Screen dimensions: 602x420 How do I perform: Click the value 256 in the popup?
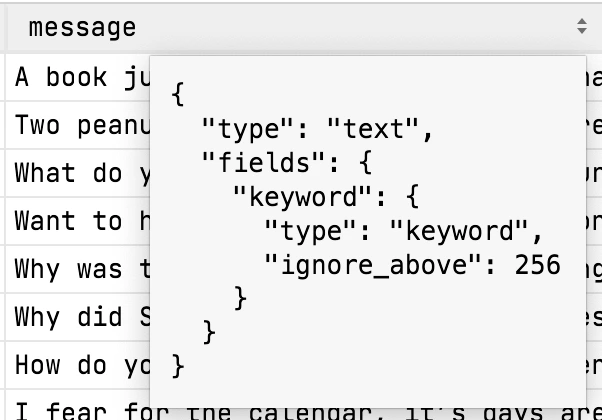point(538,265)
